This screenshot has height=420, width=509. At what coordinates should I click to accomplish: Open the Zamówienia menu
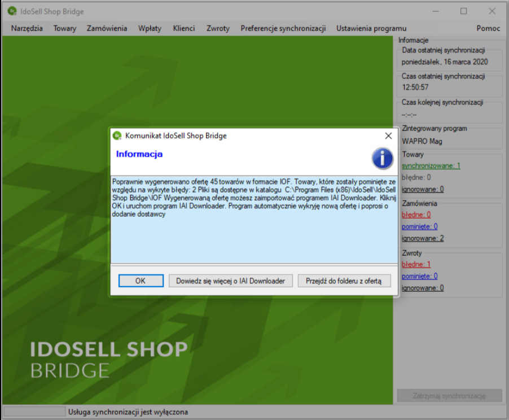(x=107, y=29)
